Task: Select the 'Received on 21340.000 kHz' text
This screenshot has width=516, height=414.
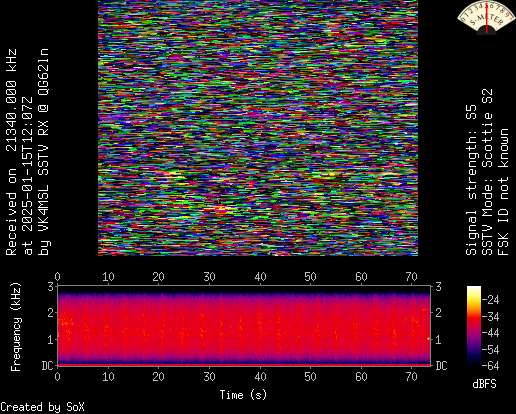Action: [11, 152]
